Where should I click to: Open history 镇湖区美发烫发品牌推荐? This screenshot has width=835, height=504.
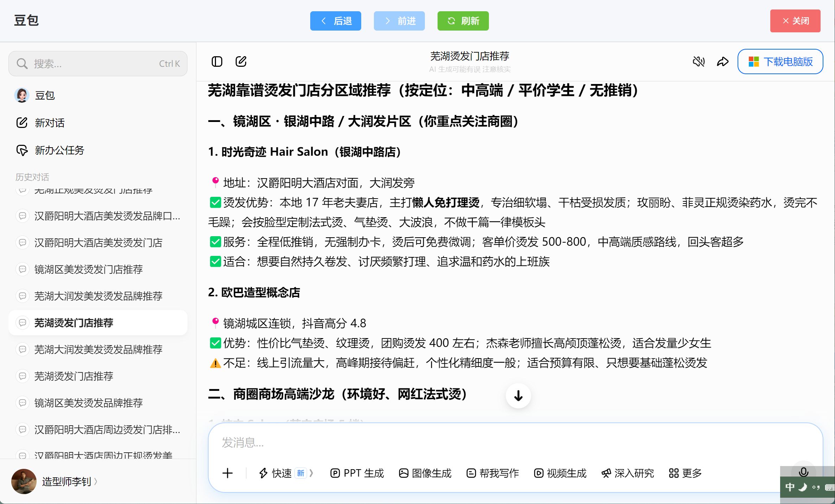pyautogui.click(x=98, y=403)
